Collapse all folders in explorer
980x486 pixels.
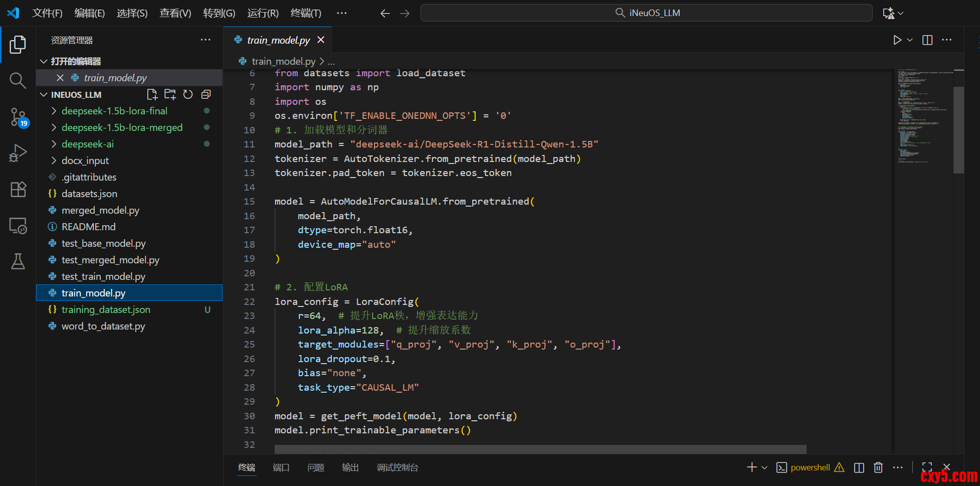206,94
